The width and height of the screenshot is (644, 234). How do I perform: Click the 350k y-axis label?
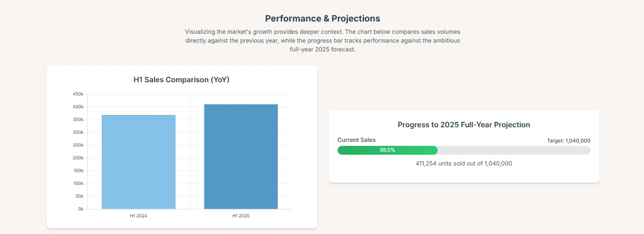pyautogui.click(x=78, y=120)
